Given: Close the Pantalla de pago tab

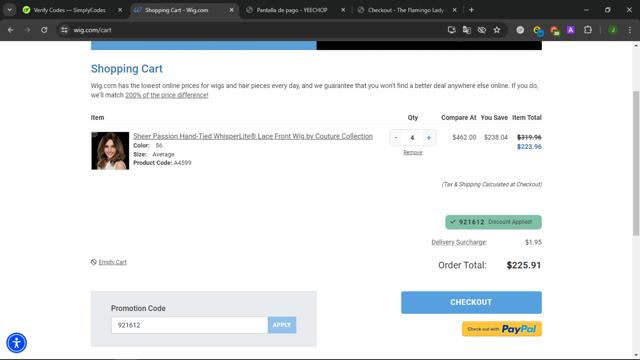Looking at the screenshot, I should pyautogui.click(x=343, y=10).
